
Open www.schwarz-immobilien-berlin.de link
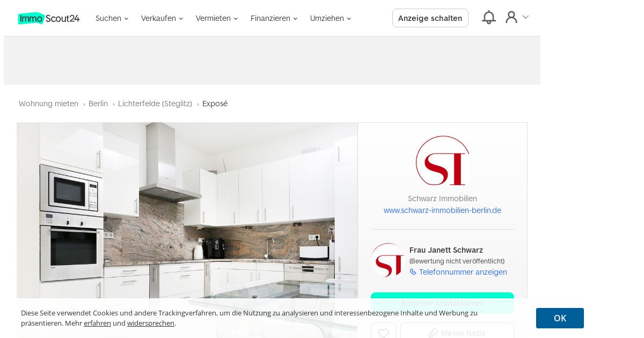pyautogui.click(x=442, y=210)
